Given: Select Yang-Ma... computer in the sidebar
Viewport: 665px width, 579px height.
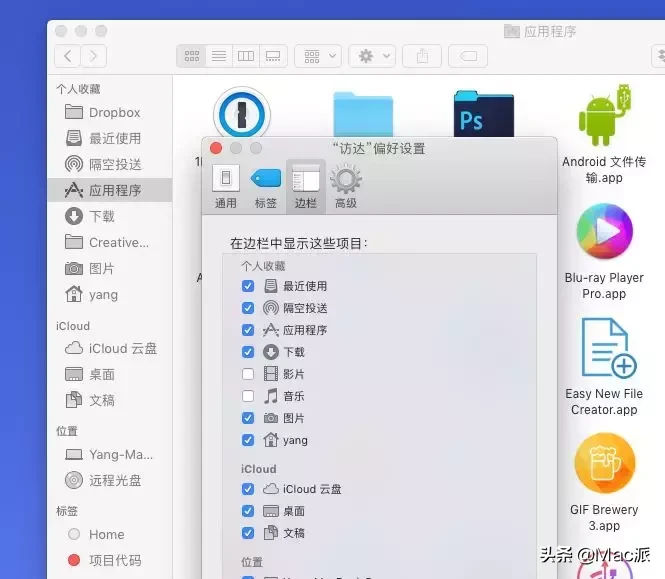Looking at the screenshot, I should click(110, 454).
